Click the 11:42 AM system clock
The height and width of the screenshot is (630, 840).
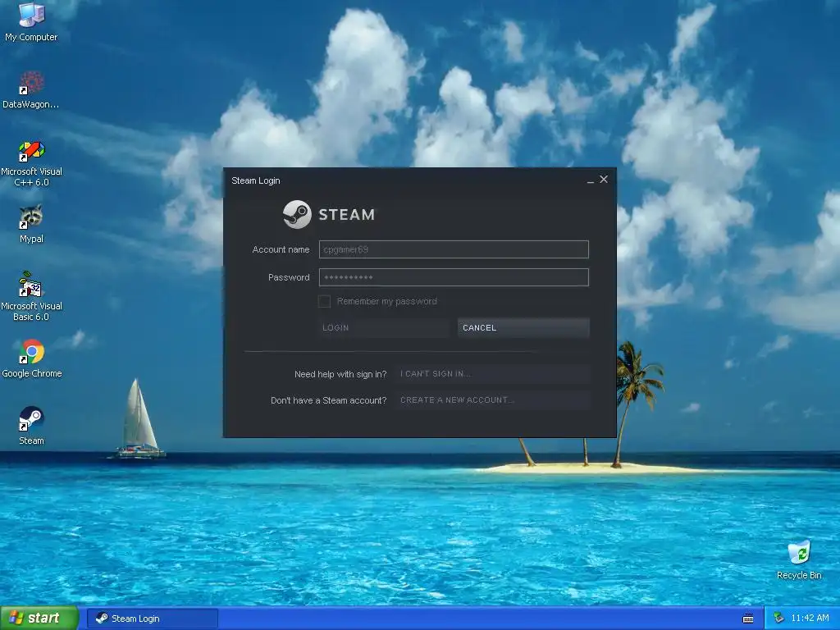810,619
